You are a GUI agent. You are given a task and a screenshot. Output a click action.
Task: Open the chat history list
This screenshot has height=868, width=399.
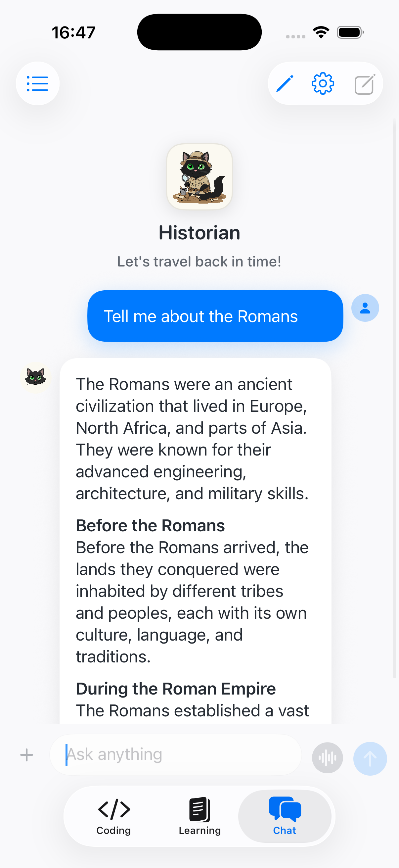(x=37, y=83)
